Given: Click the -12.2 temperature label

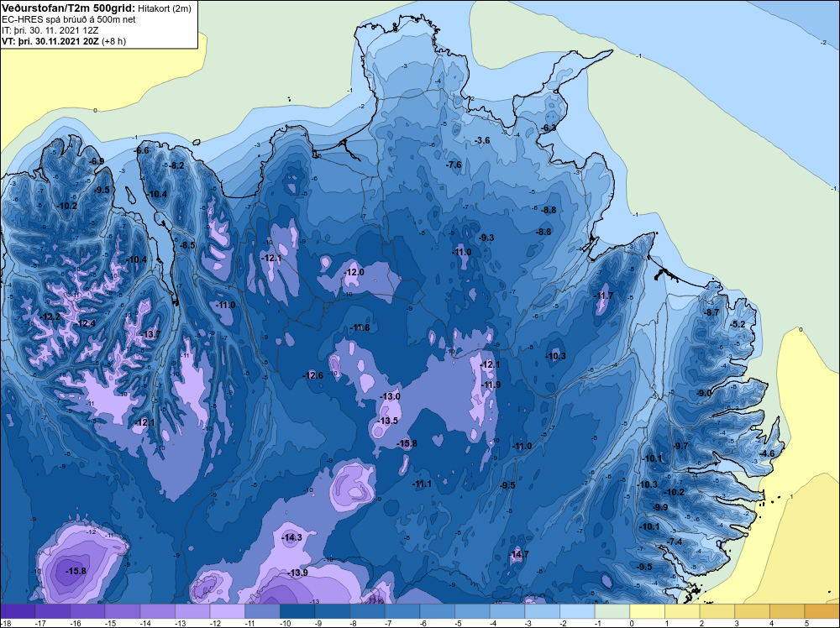Looking at the screenshot, I should [x=50, y=317].
